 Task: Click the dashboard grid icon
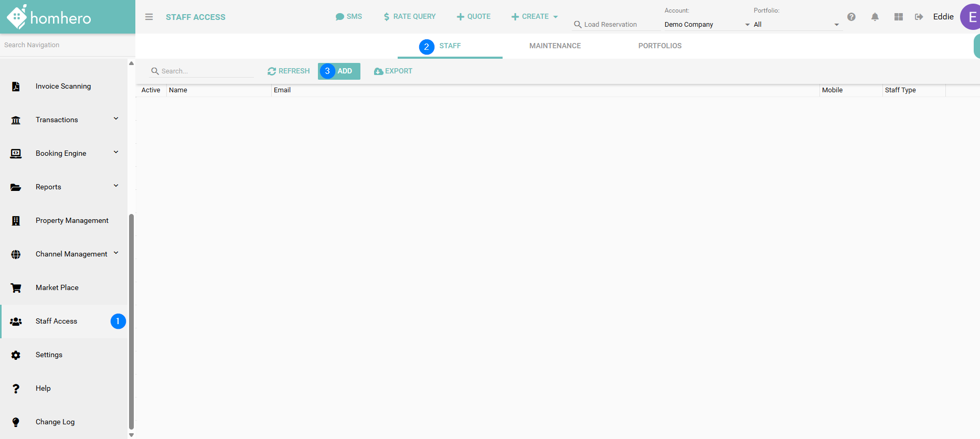[x=899, y=17]
